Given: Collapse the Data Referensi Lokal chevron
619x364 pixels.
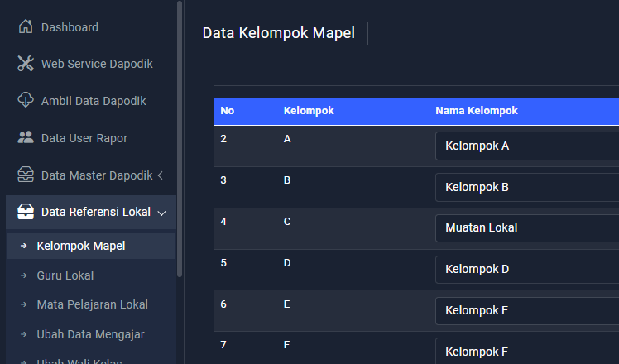Looking at the screenshot, I should coord(161,213).
